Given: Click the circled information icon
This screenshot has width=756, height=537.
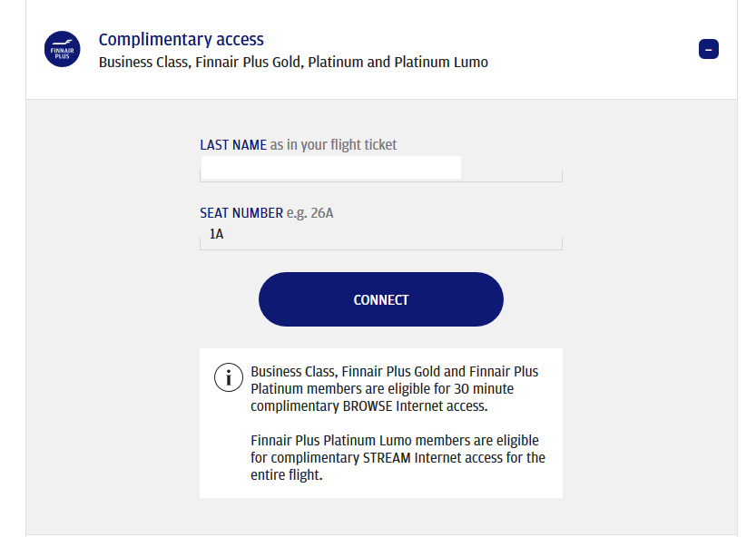Looking at the screenshot, I should [x=229, y=376].
